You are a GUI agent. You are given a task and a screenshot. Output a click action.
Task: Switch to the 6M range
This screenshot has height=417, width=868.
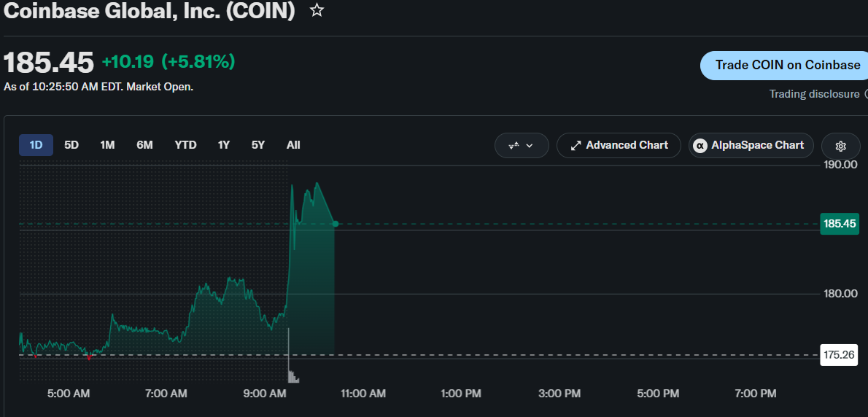144,145
